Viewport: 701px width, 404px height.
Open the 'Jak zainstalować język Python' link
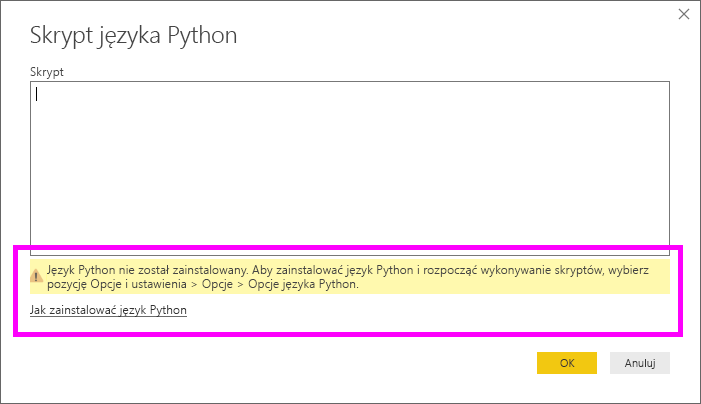pyautogui.click(x=108, y=310)
